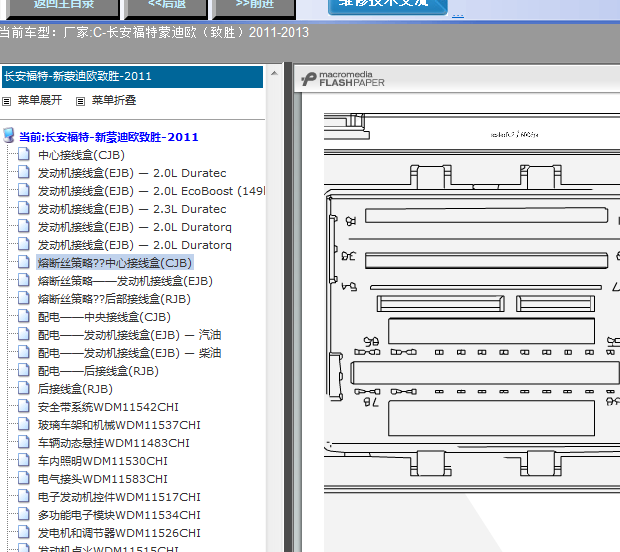Click the CJB fuse box diagram
620x552 pixels.
click(472, 303)
